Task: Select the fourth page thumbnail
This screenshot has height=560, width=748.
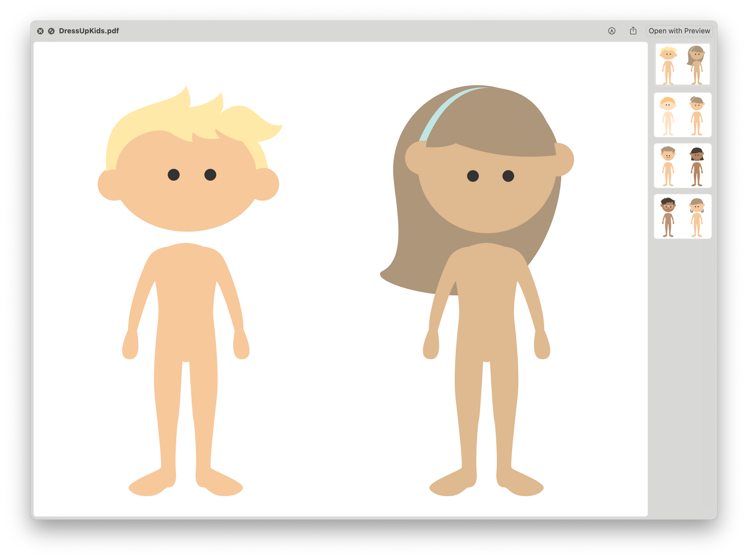Action: [682, 217]
